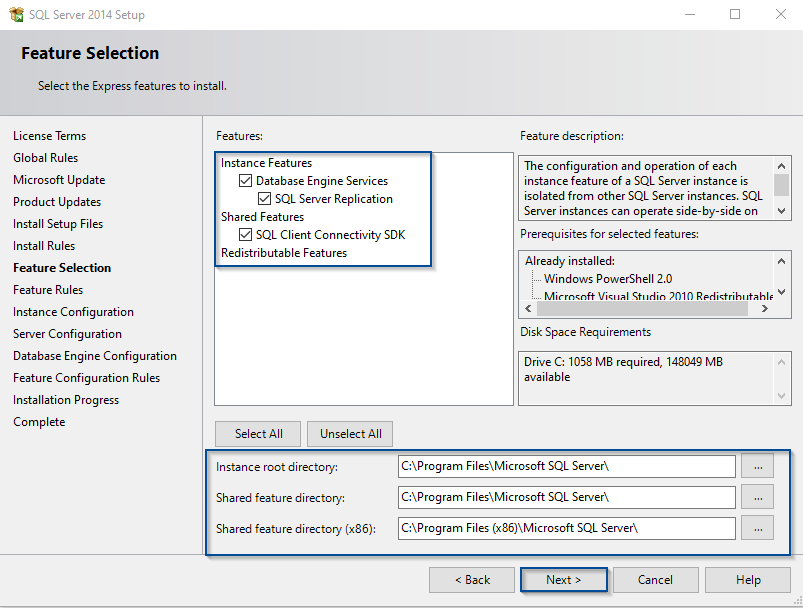Screen dimensions: 803x608
Task: Select the Instance Features tree node
Action: [x=266, y=163]
